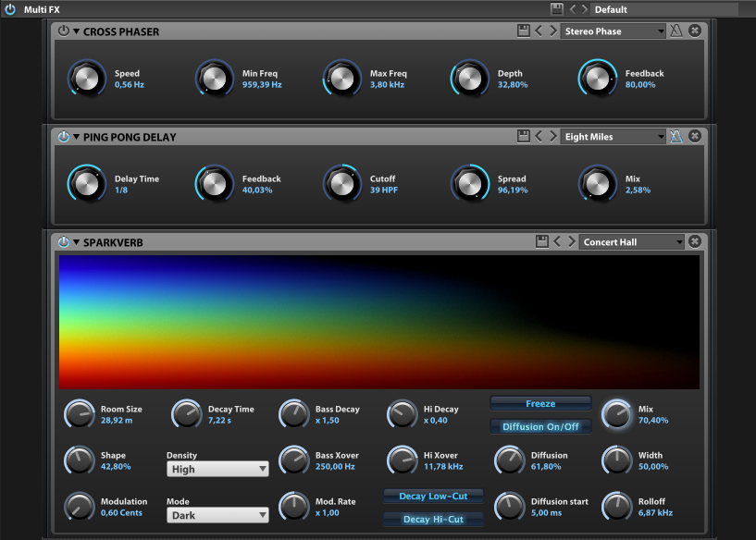Save the Ping Pong Delay preset
756x540 pixels.
point(523,136)
